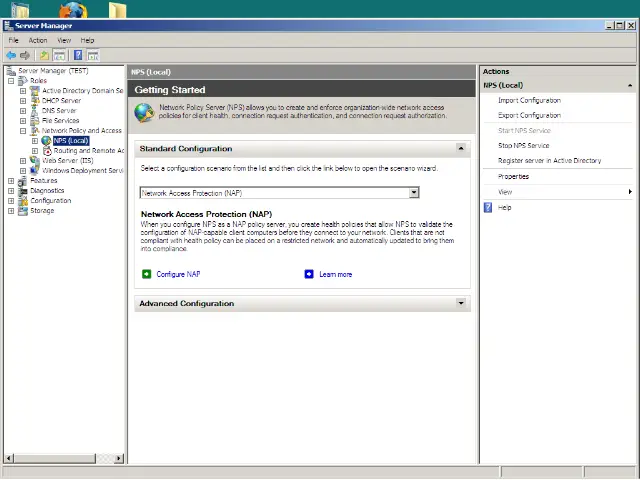The width and height of the screenshot is (640, 480).
Task: Click the tree pane scroll right arrow
Action: tap(119, 458)
